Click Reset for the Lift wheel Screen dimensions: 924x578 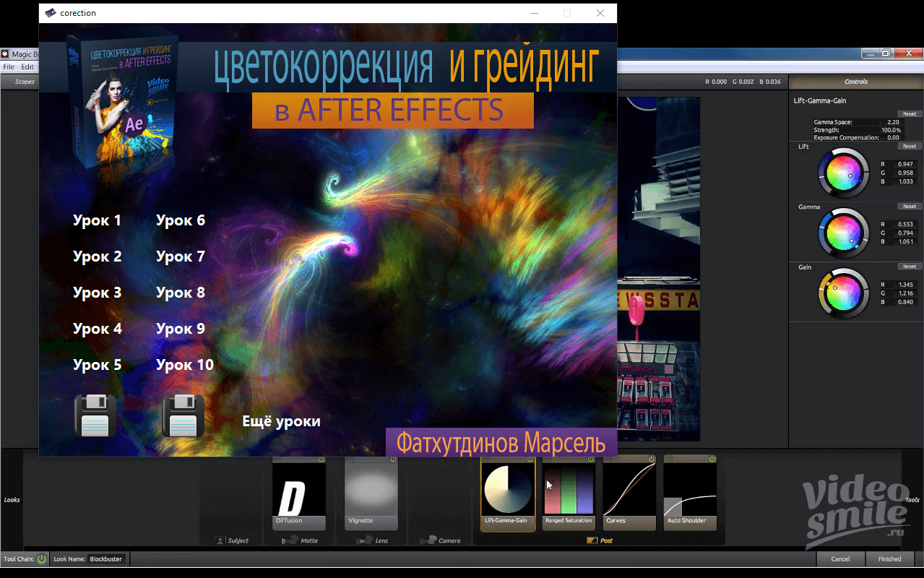tap(910, 146)
